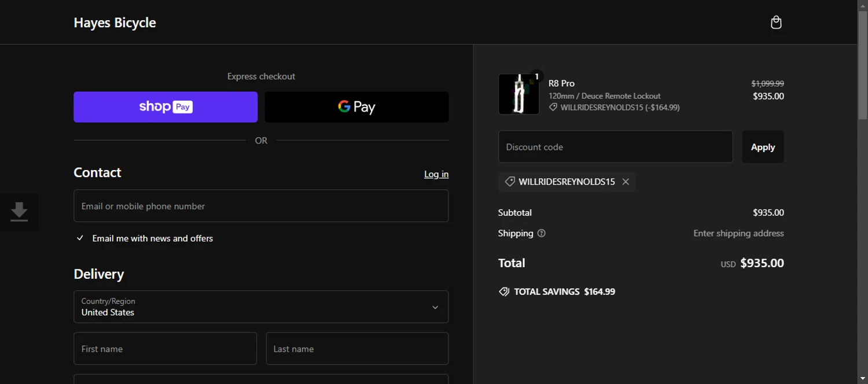868x384 pixels.
Task: Click the R8 Pro product thumbnail
Action: coord(518,94)
